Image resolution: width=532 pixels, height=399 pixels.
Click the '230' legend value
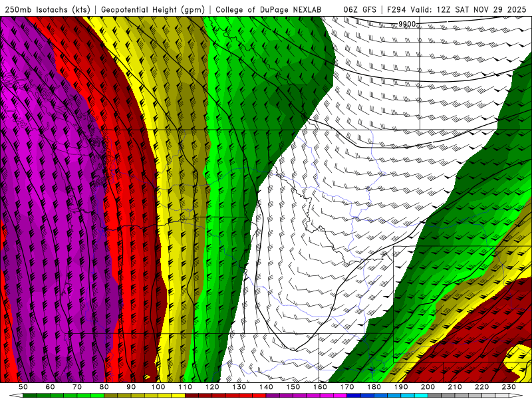point(509,387)
